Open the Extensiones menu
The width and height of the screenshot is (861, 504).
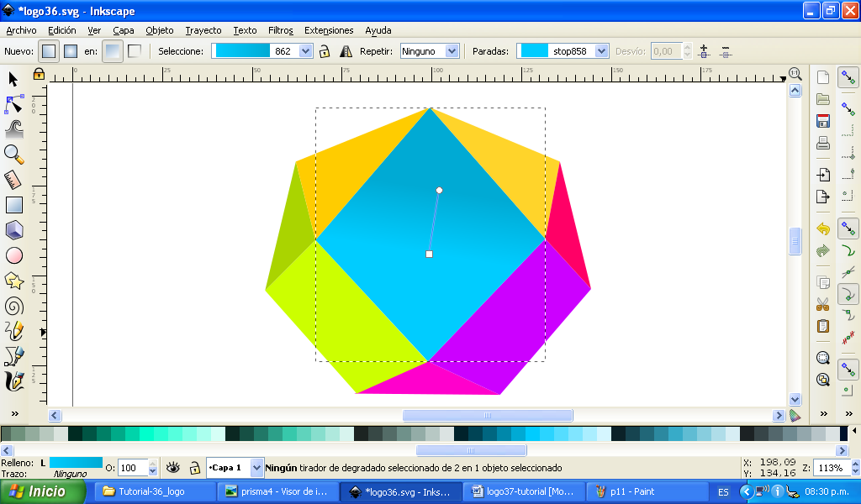(x=329, y=30)
